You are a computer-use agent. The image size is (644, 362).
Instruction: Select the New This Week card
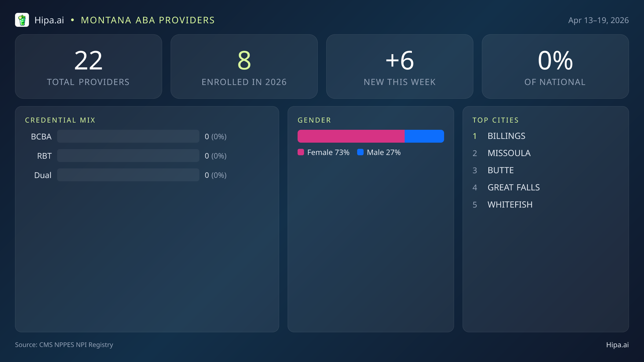(400, 66)
